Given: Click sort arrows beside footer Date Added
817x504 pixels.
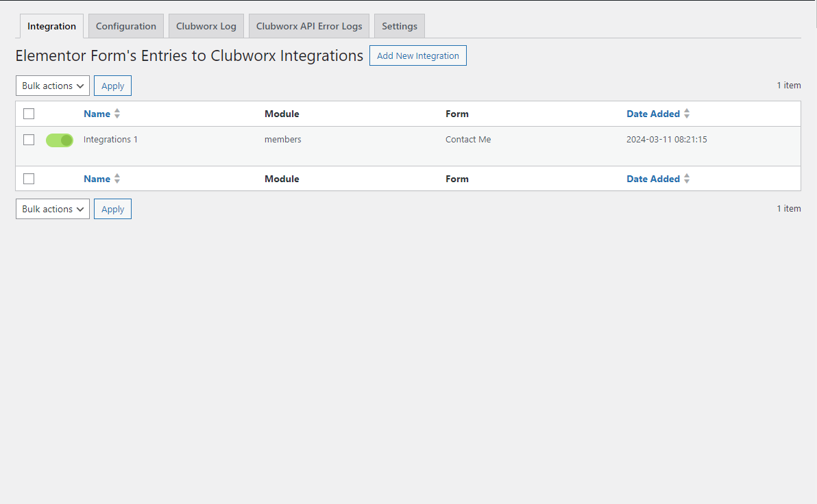Looking at the screenshot, I should click(x=687, y=179).
